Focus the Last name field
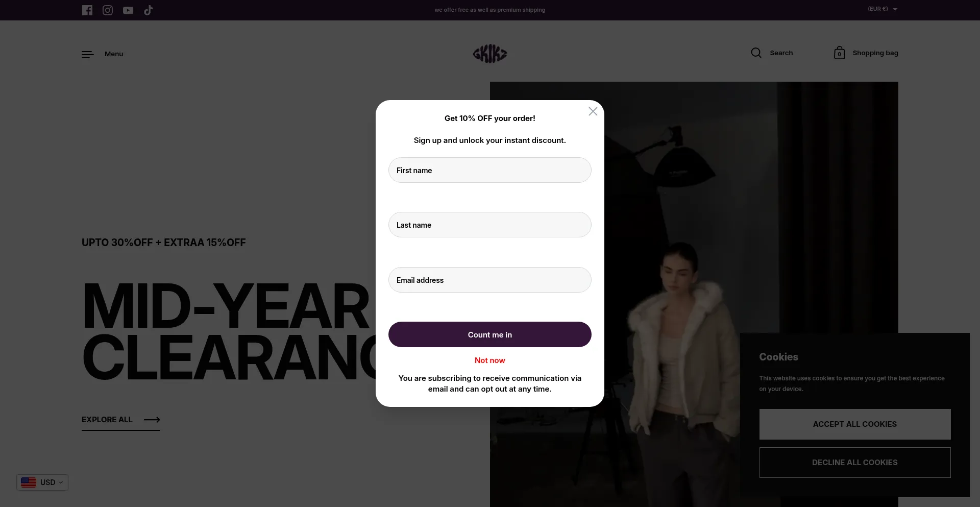Viewport: 980px width, 507px height. (x=490, y=225)
